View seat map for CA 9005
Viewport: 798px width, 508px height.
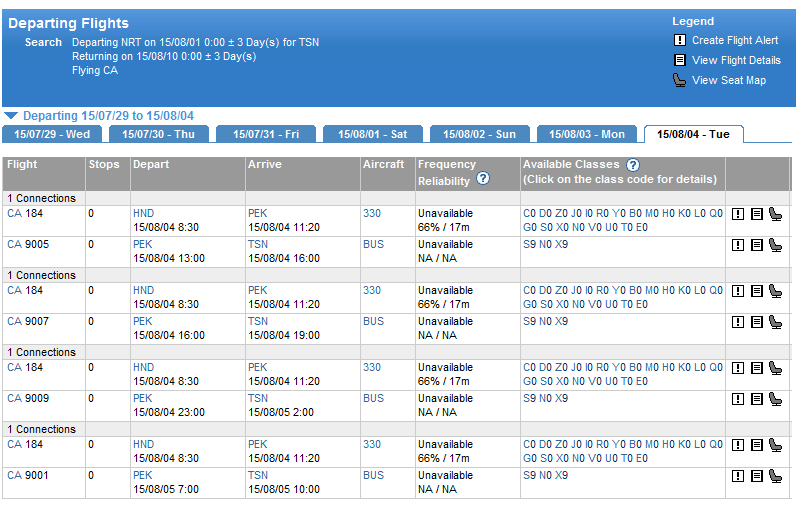776,245
